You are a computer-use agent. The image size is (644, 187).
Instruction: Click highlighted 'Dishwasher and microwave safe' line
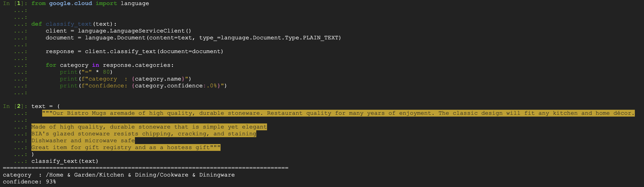tap(83, 141)
